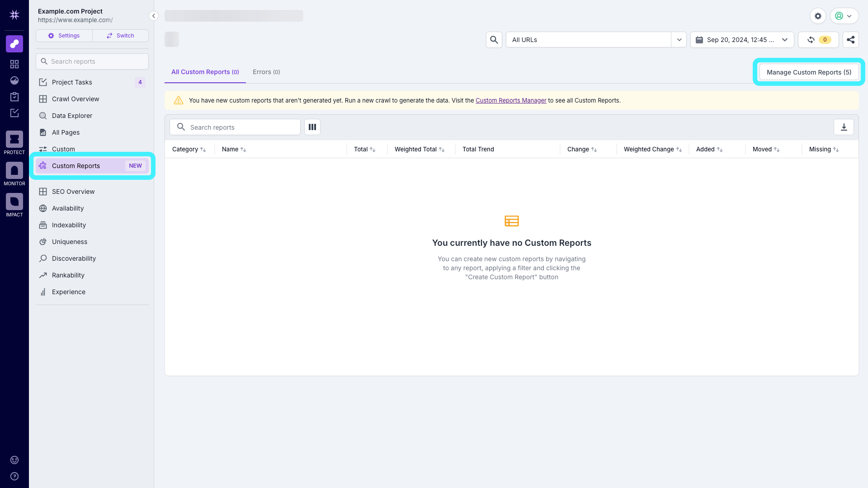
Task: Select the Custom Reports section
Action: tap(76, 165)
